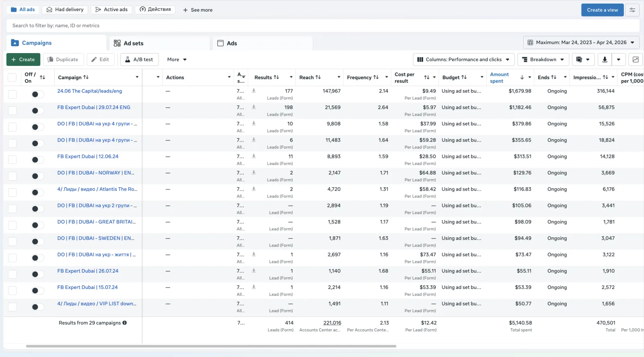Viewport: 644px width, 357px height.
Task: Open the DUBAI - SWEDEN campaign link
Action: click(x=96, y=238)
